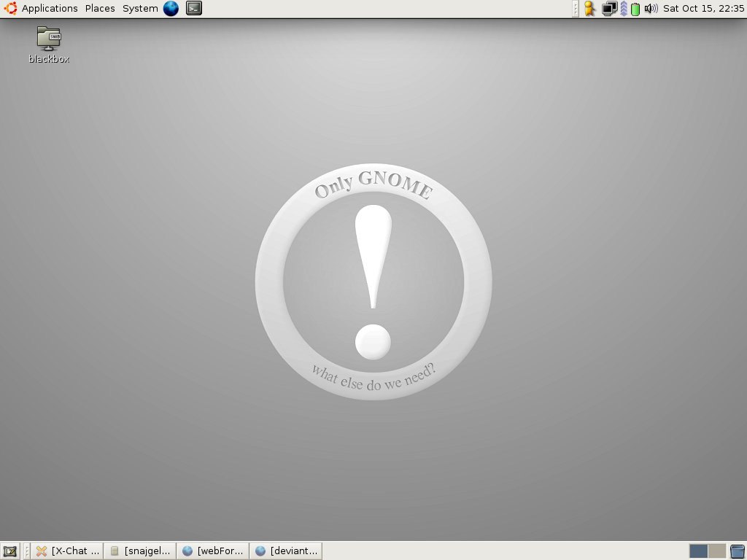Click the network monitor two-computers icon

tap(609, 9)
